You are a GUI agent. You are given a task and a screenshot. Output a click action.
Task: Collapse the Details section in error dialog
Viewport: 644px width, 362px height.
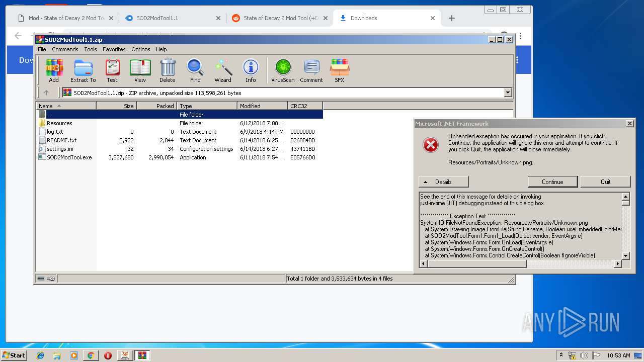click(x=443, y=182)
